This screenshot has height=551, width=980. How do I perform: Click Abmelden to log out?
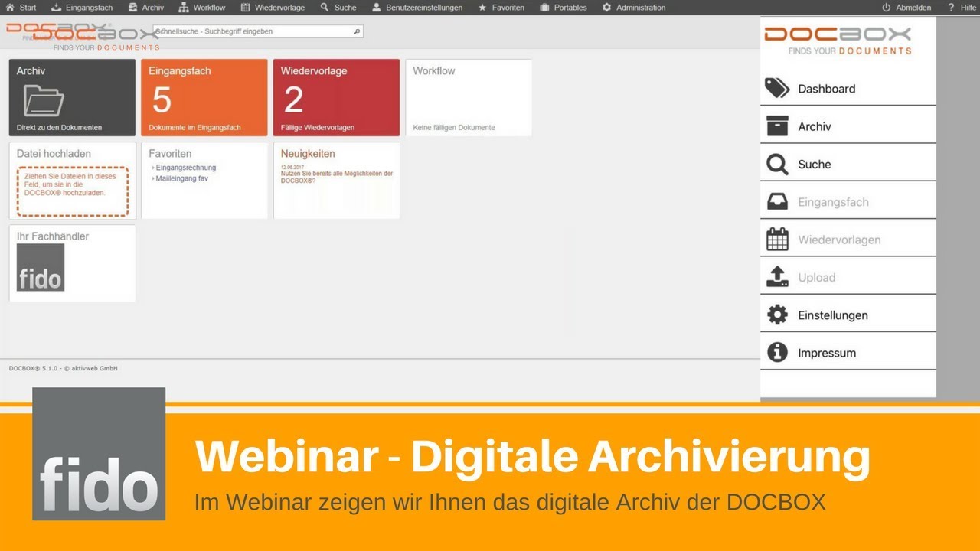pos(906,7)
